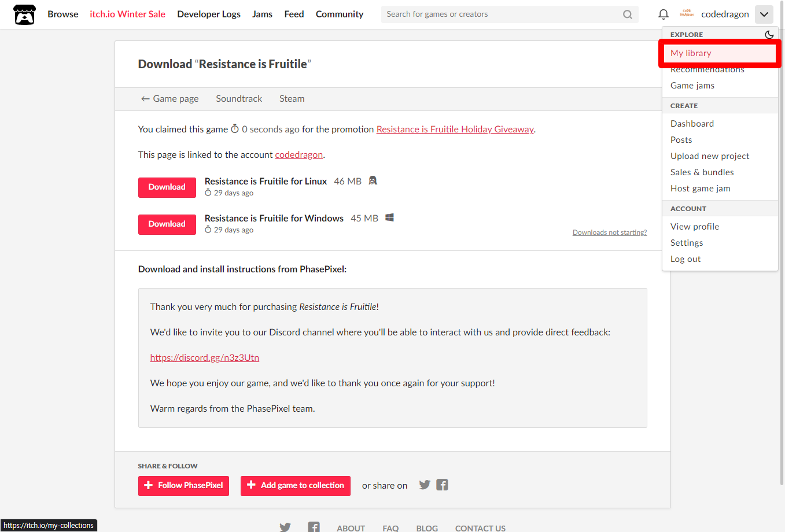Download Resistance is Fruitile for Linux

tap(167, 187)
